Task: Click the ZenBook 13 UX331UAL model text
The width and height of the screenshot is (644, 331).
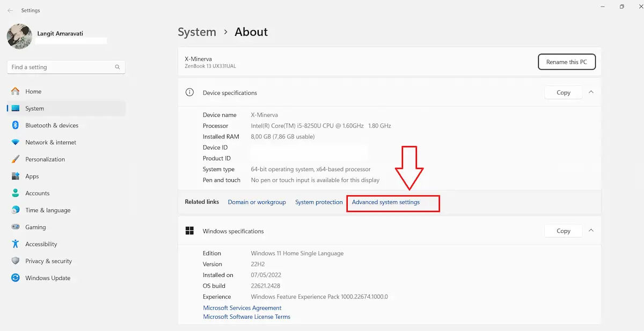Action: [x=210, y=66]
